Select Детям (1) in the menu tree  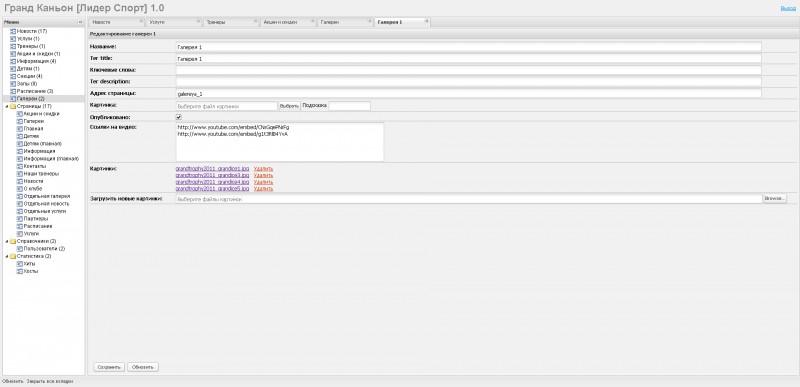point(28,69)
